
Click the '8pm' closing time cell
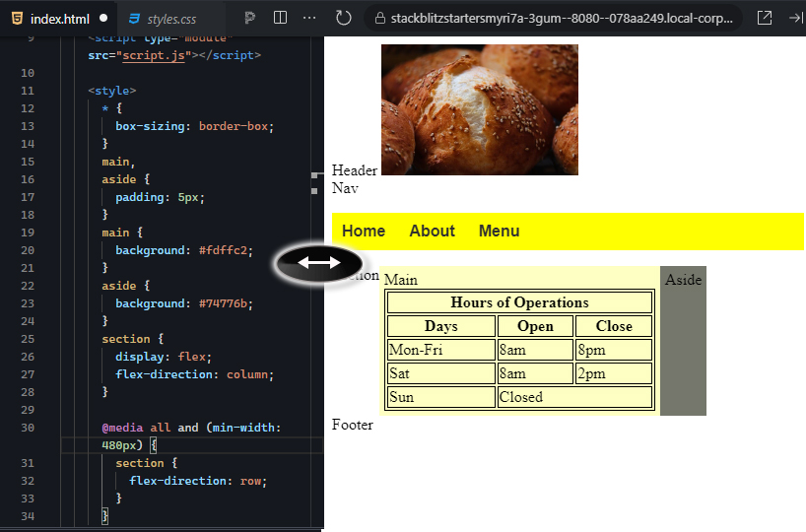(614, 350)
